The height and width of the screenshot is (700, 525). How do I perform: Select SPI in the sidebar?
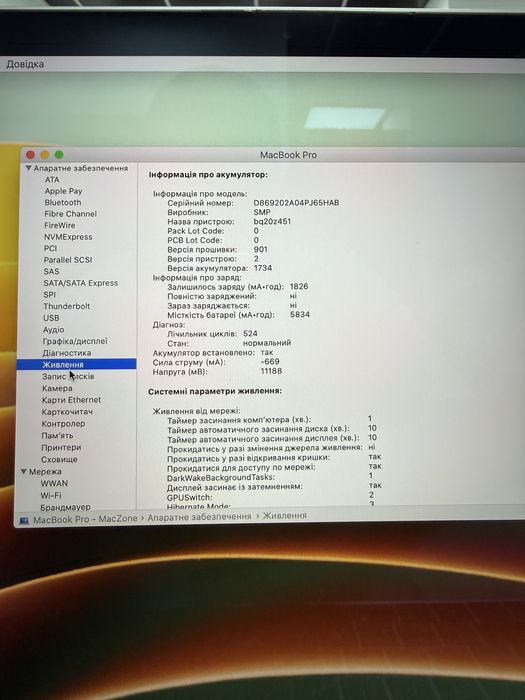tap(50, 295)
